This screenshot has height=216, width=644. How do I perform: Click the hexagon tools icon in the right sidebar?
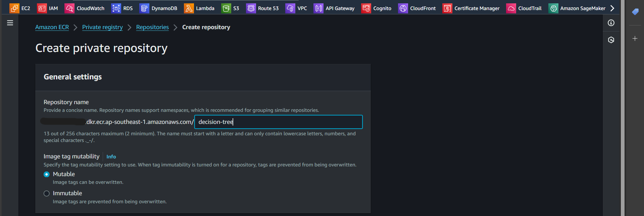(611, 40)
